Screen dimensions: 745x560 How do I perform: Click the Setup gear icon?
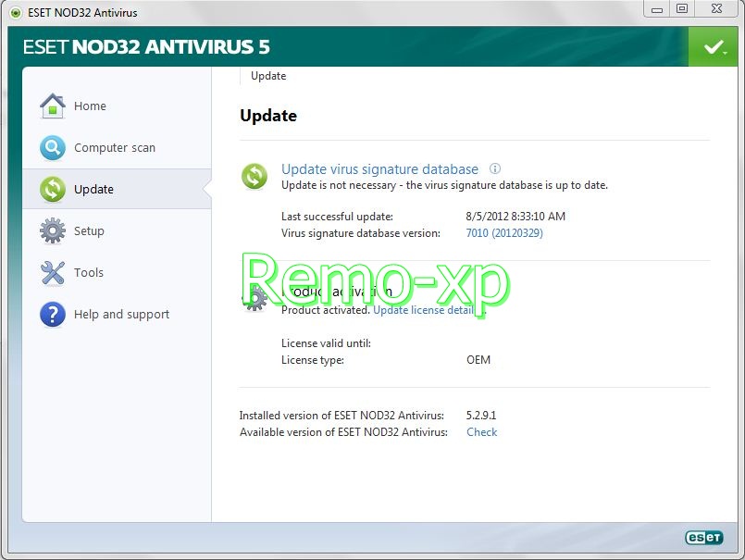coord(53,230)
